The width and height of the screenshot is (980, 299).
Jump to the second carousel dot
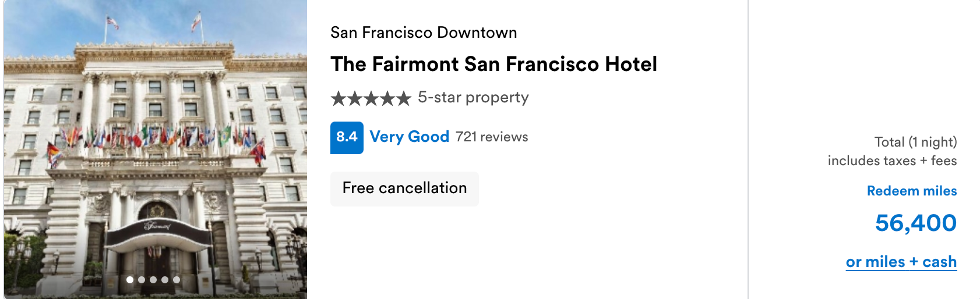pyautogui.click(x=142, y=280)
